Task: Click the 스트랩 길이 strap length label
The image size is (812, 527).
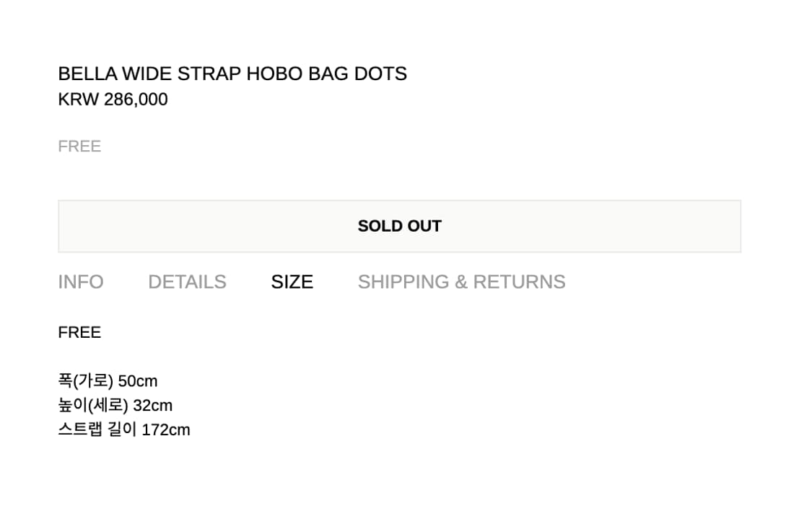Action: point(97,430)
